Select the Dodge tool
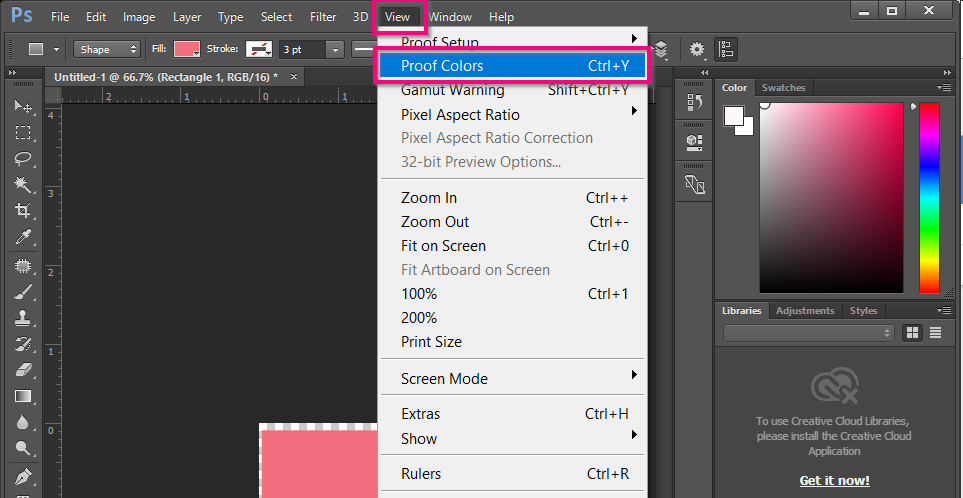963x498 pixels. coord(23,448)
